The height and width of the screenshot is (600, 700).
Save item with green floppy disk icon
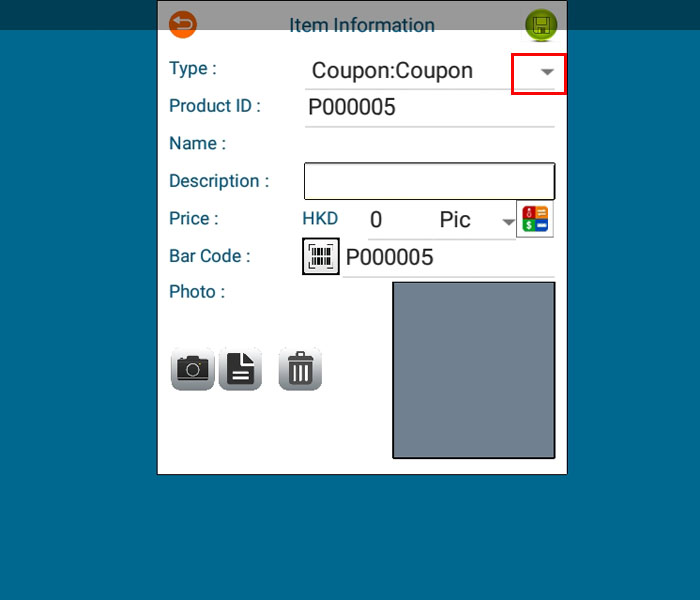click(x=541, y=25)
